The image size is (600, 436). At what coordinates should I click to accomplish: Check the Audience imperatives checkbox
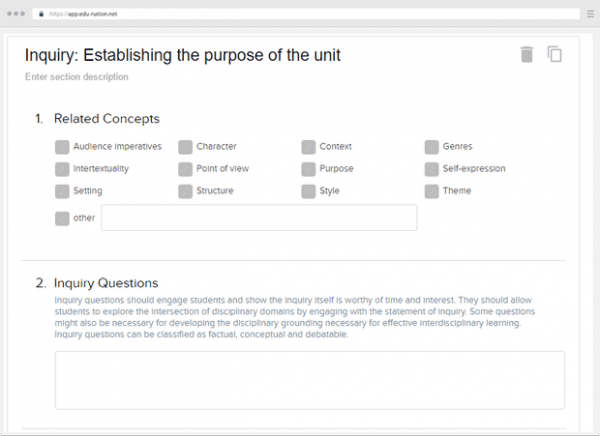coord(63,147)
